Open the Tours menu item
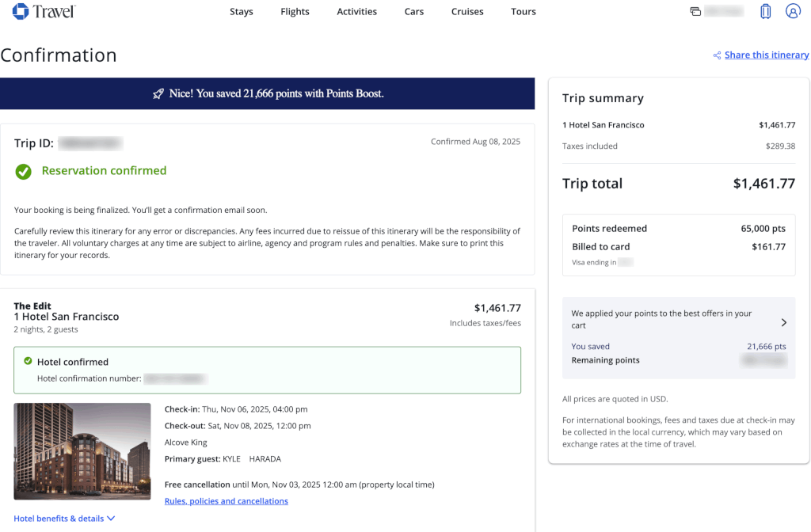811x532 pixels. (524, 11)
